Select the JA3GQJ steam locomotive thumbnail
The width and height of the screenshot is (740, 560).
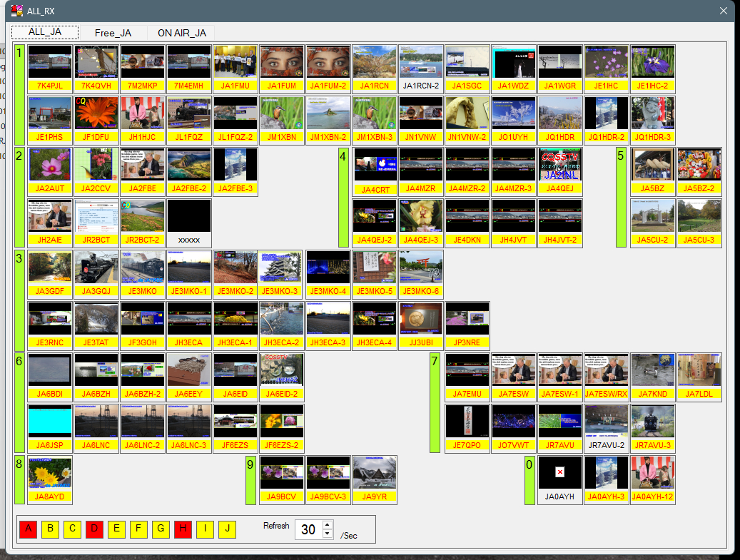(x=96, y=268)
